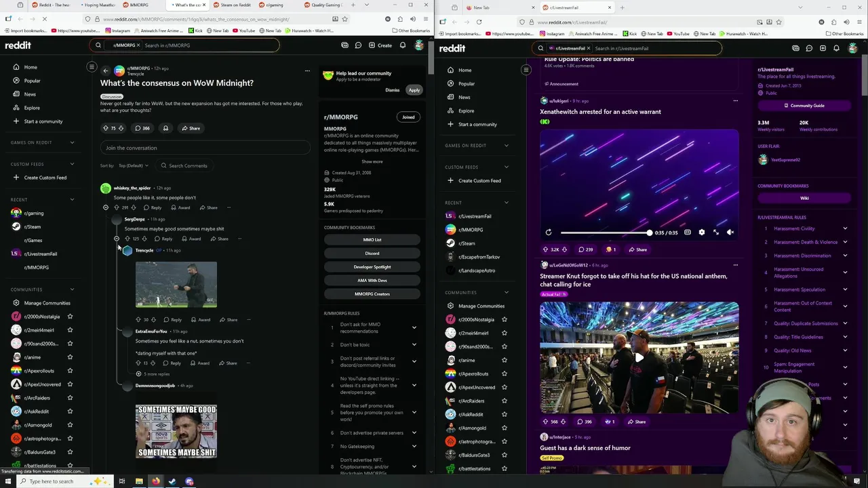Favorite r/BaldursGate3 in left window sidebar
868x488 pixels.
(x=70, y=452)
